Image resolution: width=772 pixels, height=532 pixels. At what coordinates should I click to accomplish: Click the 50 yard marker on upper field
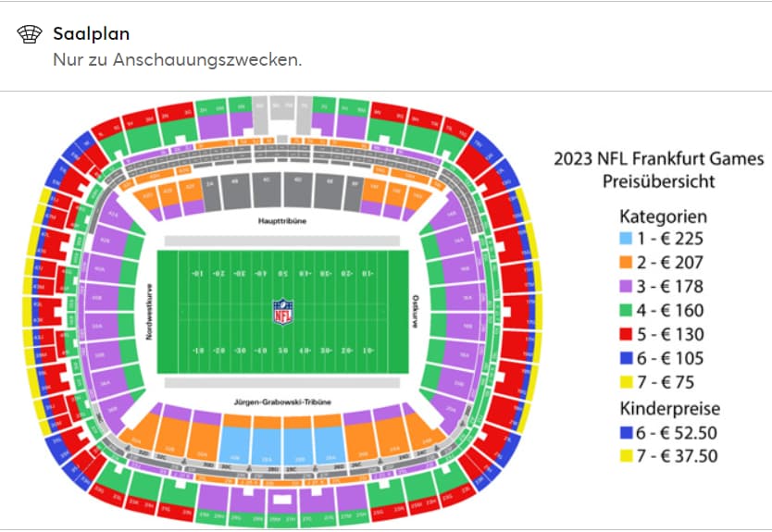pyautogui.click(x=282, y=273)
